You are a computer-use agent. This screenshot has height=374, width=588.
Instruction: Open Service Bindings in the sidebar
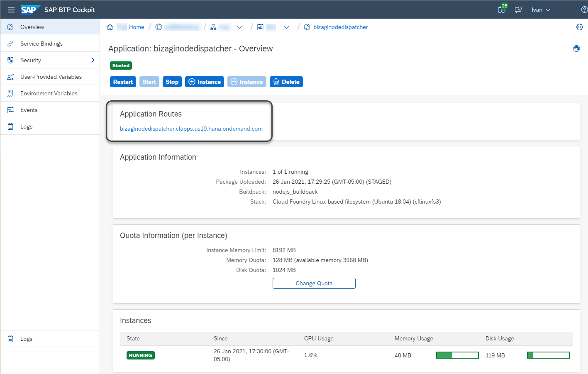pos(50,44)
